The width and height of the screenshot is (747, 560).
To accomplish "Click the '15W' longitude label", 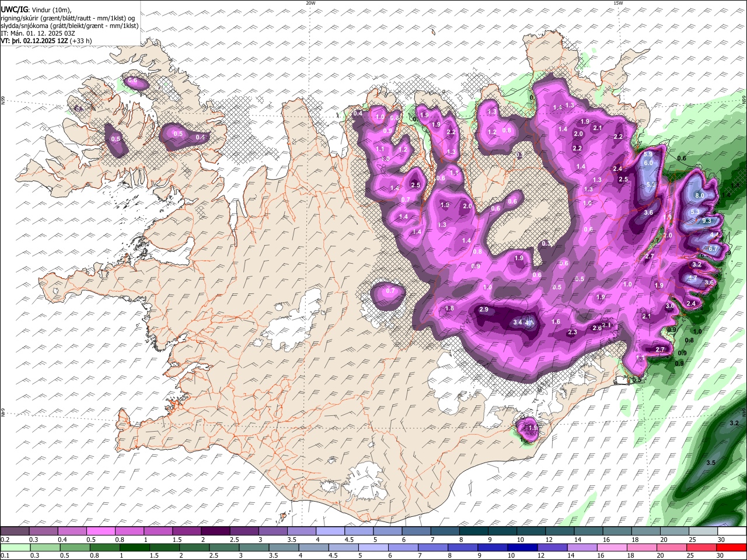I will [618, 3].
